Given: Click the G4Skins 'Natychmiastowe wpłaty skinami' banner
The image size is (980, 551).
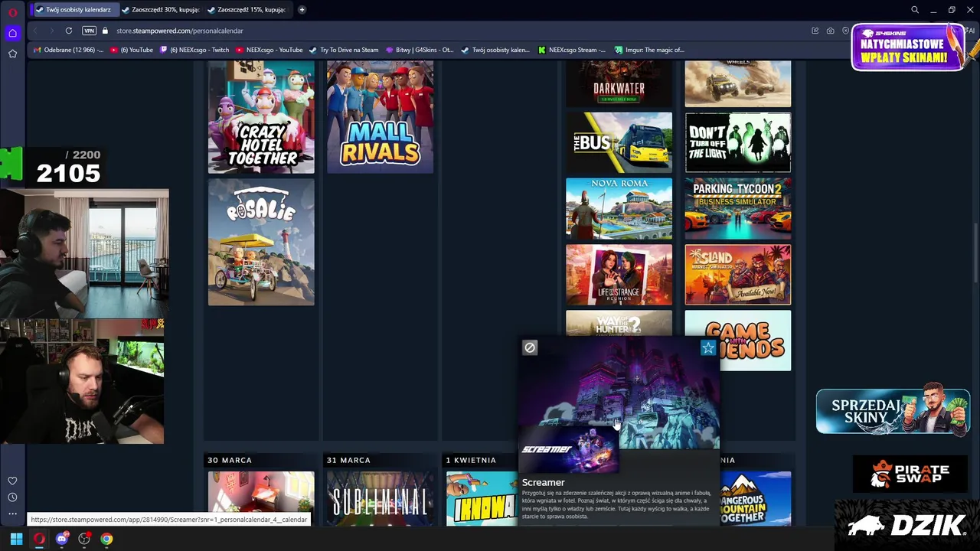Looking at the screenshot, I should 908,47.
